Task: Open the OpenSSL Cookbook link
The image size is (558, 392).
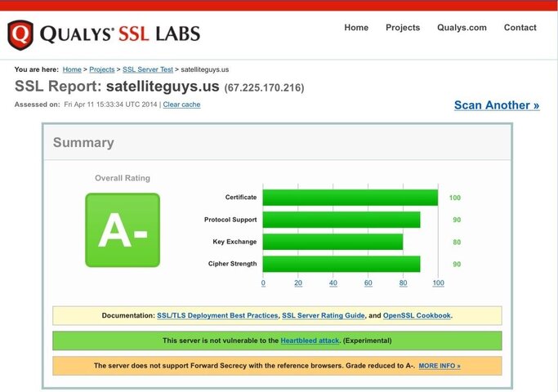Action: click(417, 315)
